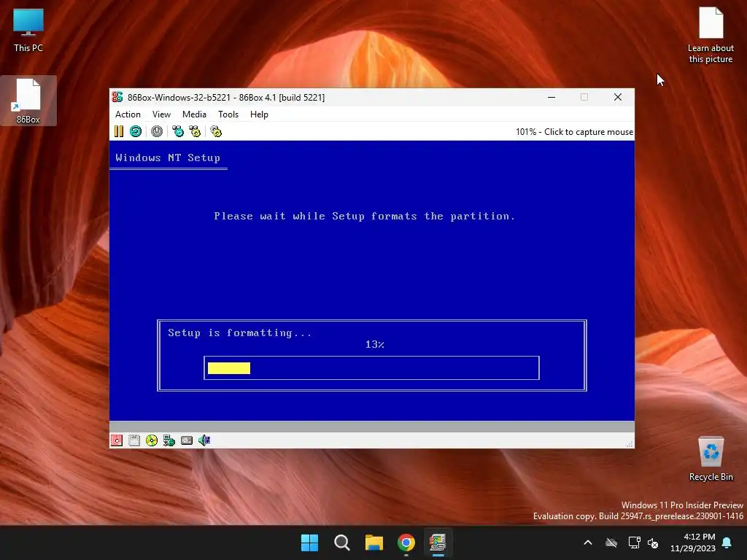This screenshot has width=747, height=560.
Task: Click the network display tray icon
Action: click(x=634, y=542)
